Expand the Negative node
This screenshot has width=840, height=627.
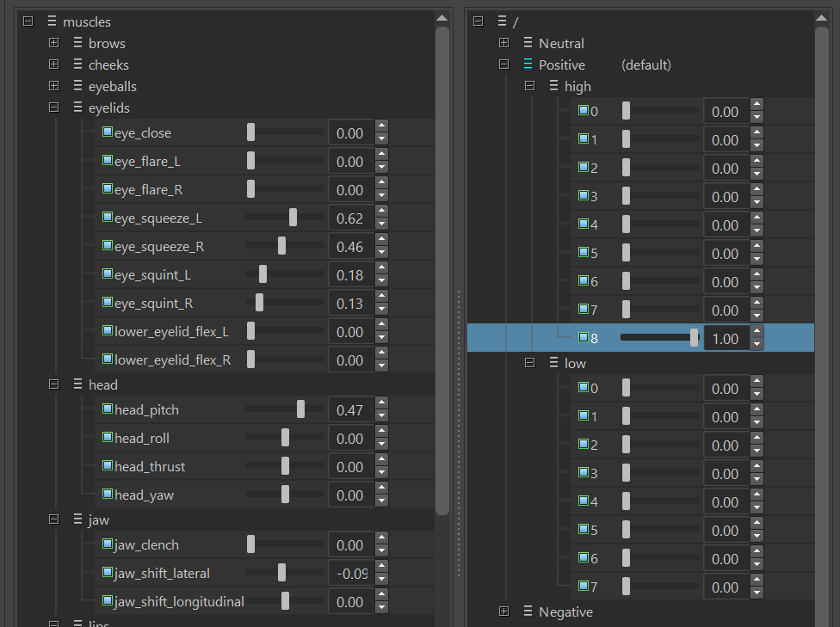point(503,612)
